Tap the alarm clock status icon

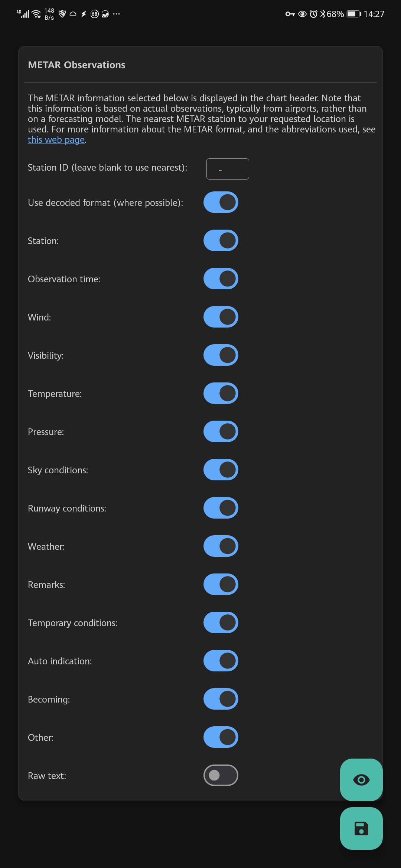(314, 14)
